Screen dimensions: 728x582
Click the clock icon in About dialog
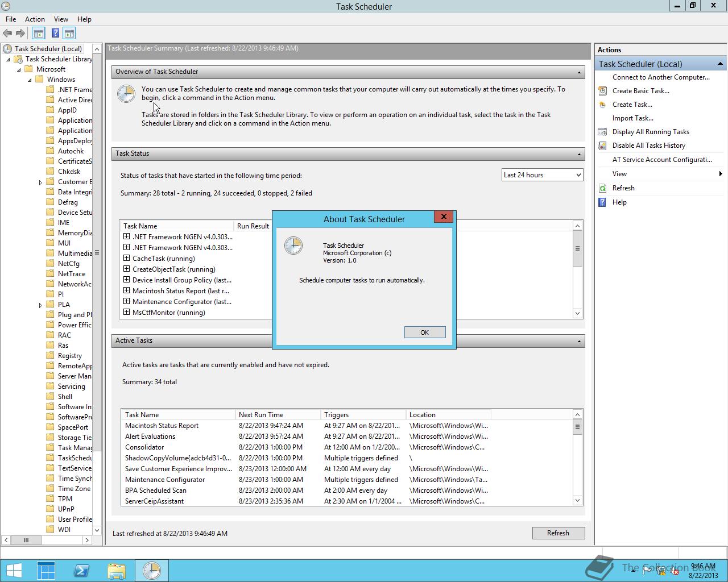click(x=293, y=246)
